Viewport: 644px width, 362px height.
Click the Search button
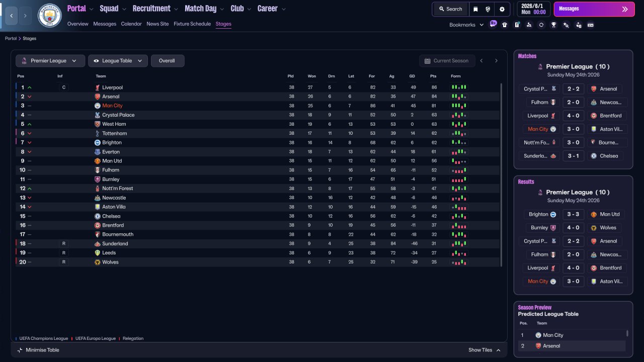click(x=450, y=9)
